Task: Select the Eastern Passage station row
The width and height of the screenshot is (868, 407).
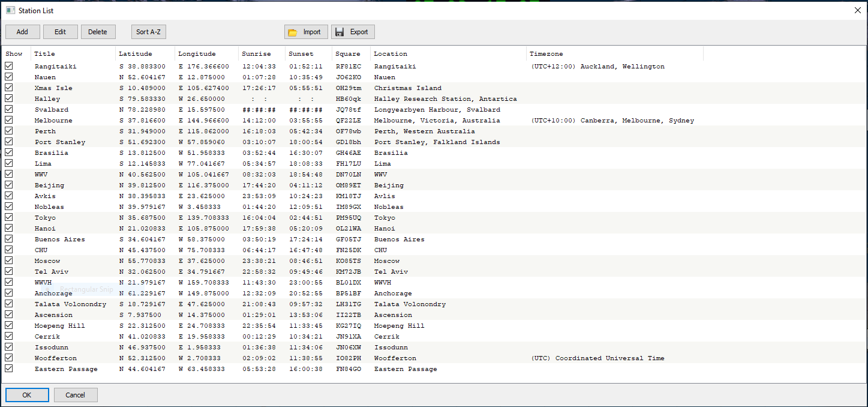Action: click(66, 369)
